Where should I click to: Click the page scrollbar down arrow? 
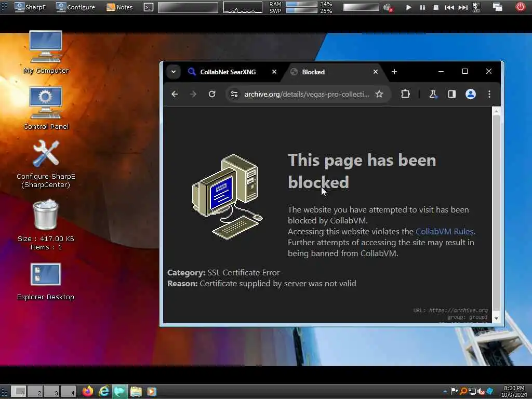(496, 318)
